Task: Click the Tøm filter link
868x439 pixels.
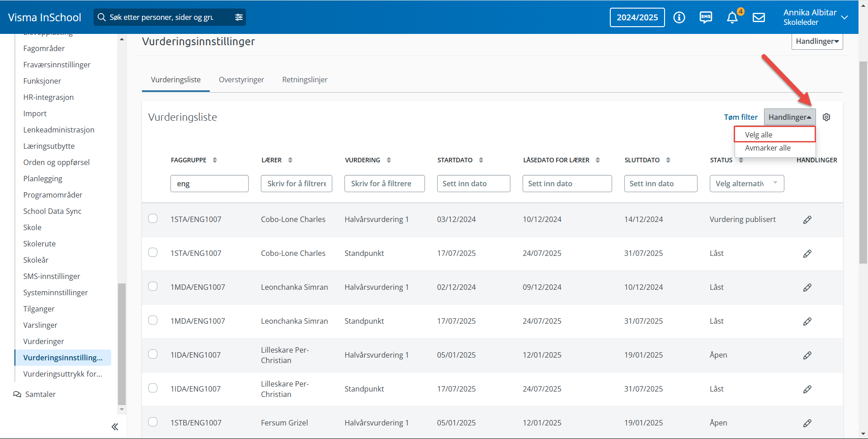Action: pyautogui.click(x=741, y=117)
